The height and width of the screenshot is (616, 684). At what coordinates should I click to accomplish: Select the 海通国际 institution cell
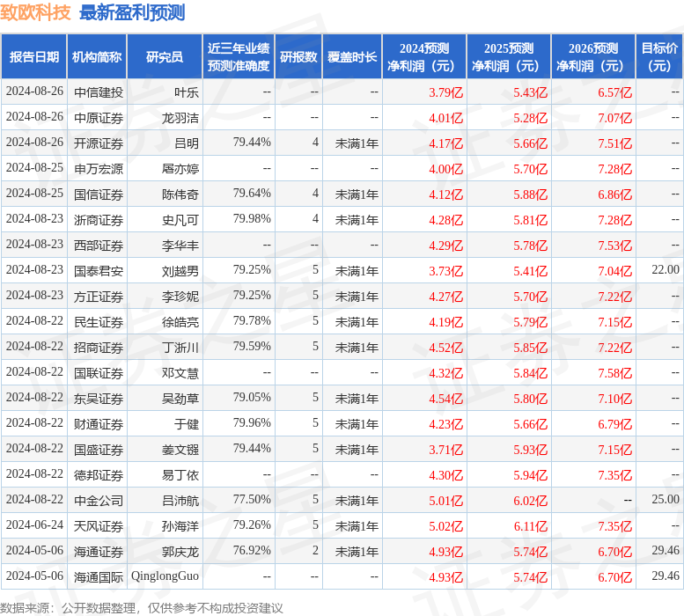[x=99, y=577]
